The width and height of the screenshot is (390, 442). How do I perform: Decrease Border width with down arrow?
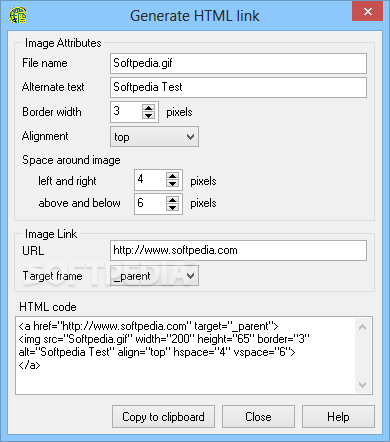(148, 116)
